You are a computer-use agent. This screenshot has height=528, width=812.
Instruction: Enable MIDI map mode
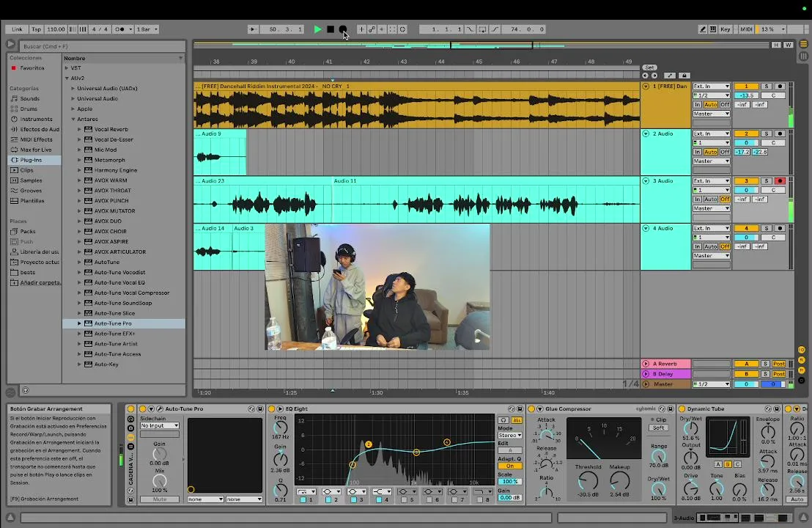tap(746, 29)
